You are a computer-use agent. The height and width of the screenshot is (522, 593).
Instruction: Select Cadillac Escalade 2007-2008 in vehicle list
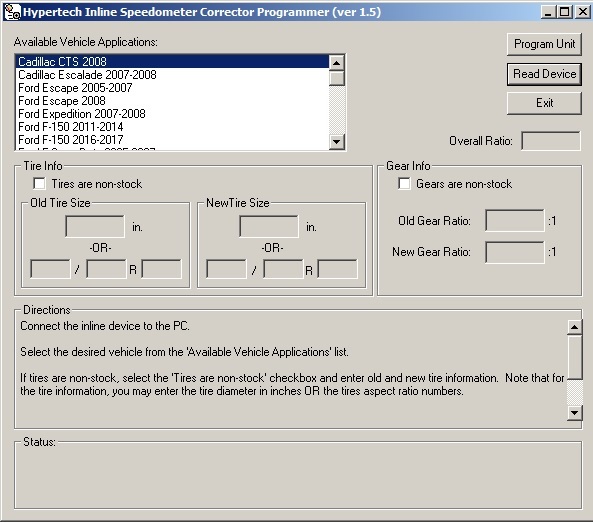(x=172, y=75)
